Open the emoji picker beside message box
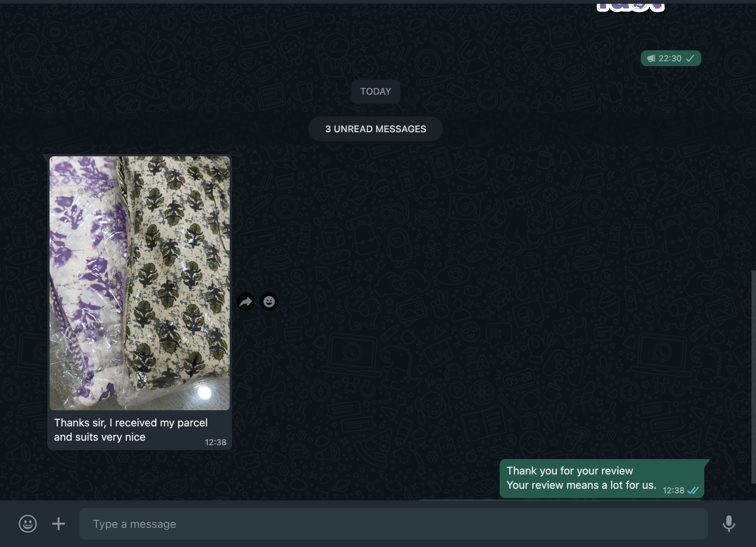This screenshot has height=547, width=756. (x=28, y=523)
